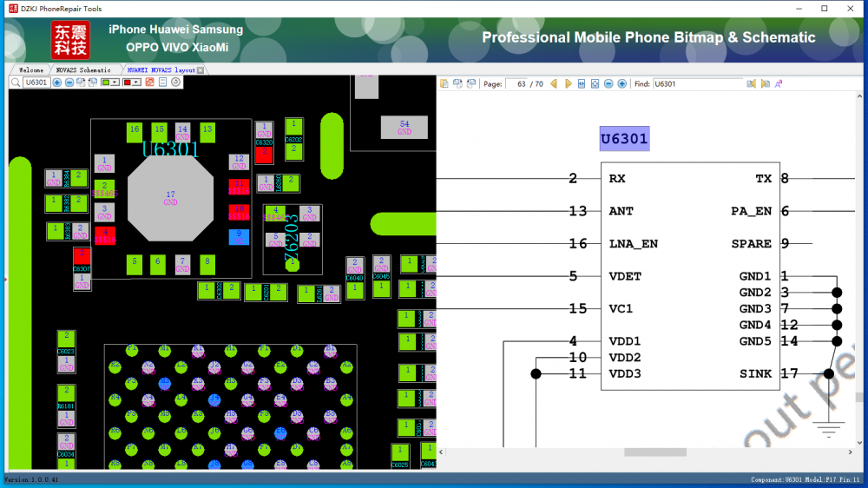Select blue pad 9 on U6301

(239, 237)
